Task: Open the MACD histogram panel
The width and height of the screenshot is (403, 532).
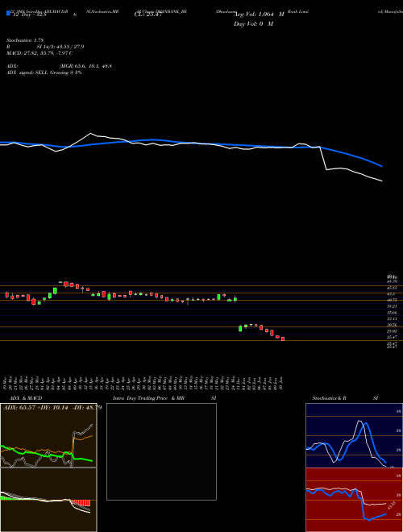Action: (x=48, y=500)
